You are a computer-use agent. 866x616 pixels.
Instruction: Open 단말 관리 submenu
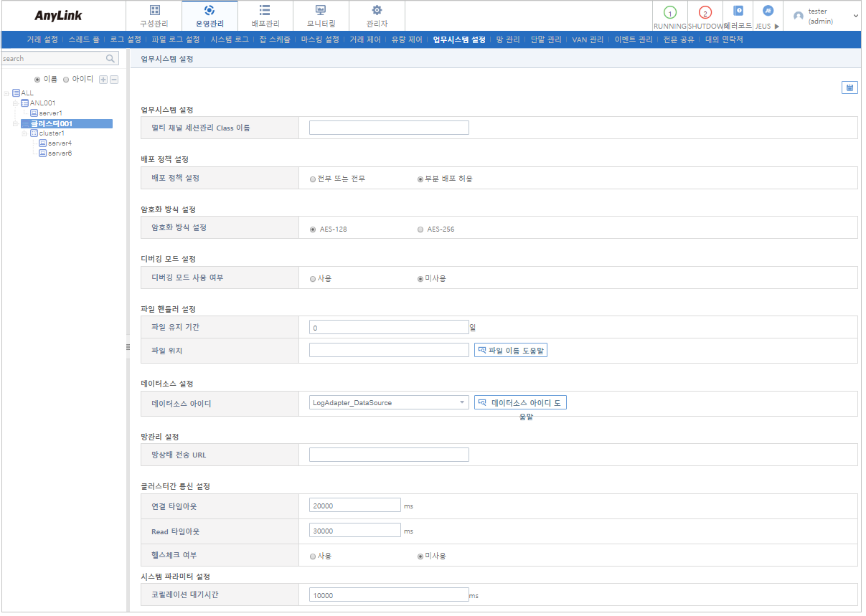pos(546,39)
